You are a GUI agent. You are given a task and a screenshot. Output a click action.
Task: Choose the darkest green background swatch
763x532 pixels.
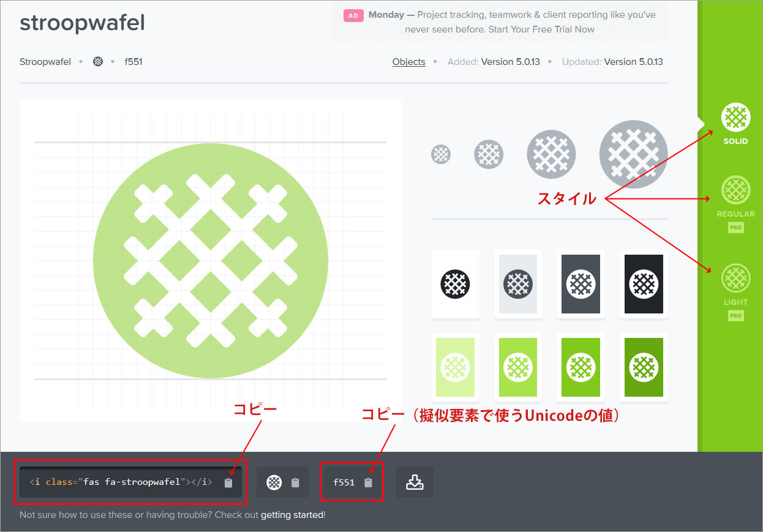tap(643, 367)
